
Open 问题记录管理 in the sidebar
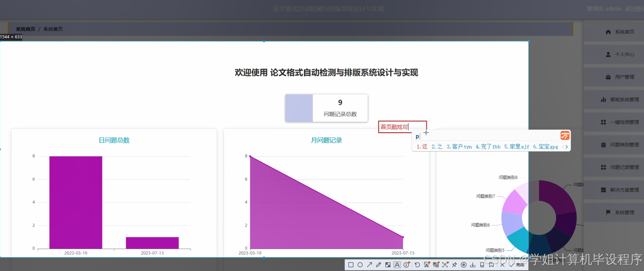[x=614, y=167]
